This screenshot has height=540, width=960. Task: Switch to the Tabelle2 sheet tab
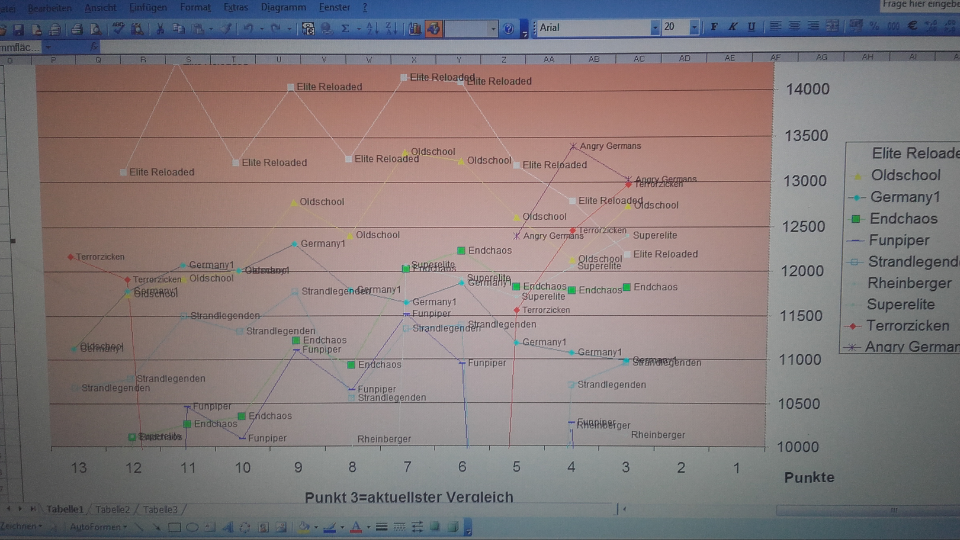112,509
